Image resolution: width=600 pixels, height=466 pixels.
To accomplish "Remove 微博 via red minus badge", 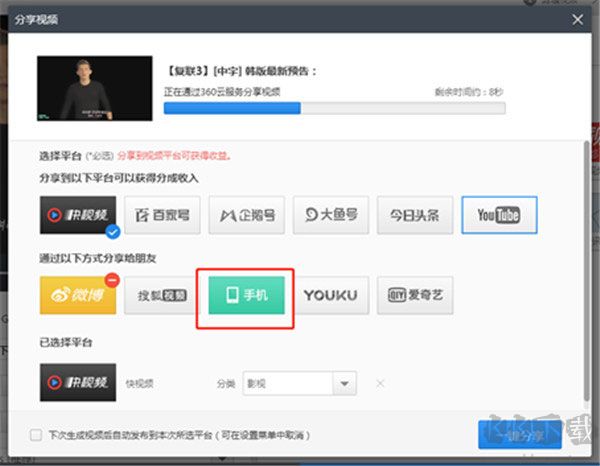I will tap(112, 280).
